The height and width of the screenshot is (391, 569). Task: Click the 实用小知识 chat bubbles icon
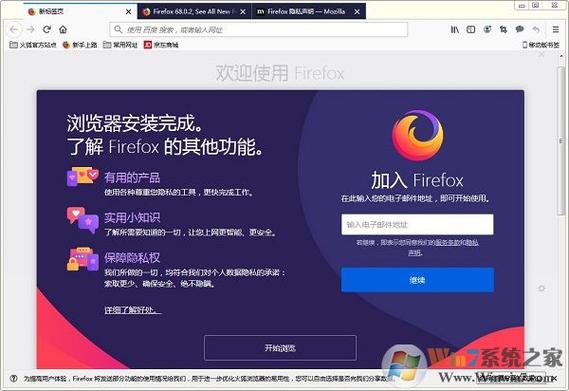[83, 220]
